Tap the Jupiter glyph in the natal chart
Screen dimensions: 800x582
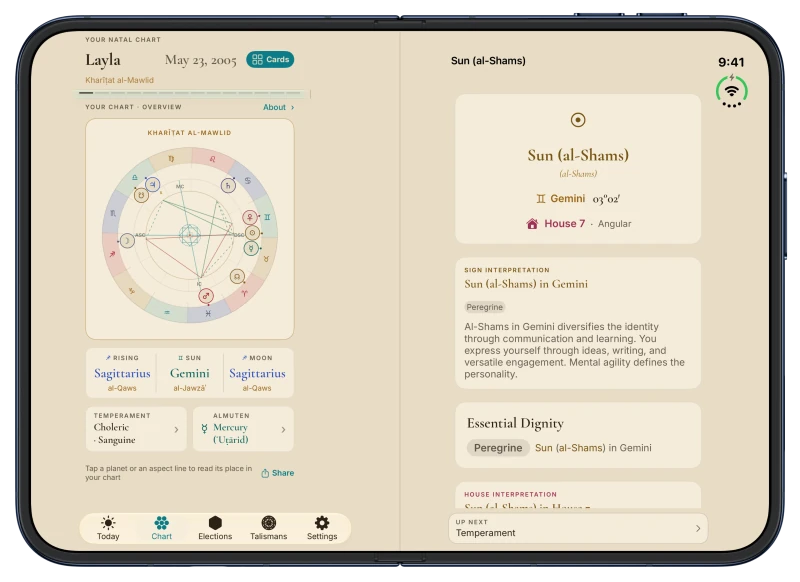[153, 184]
